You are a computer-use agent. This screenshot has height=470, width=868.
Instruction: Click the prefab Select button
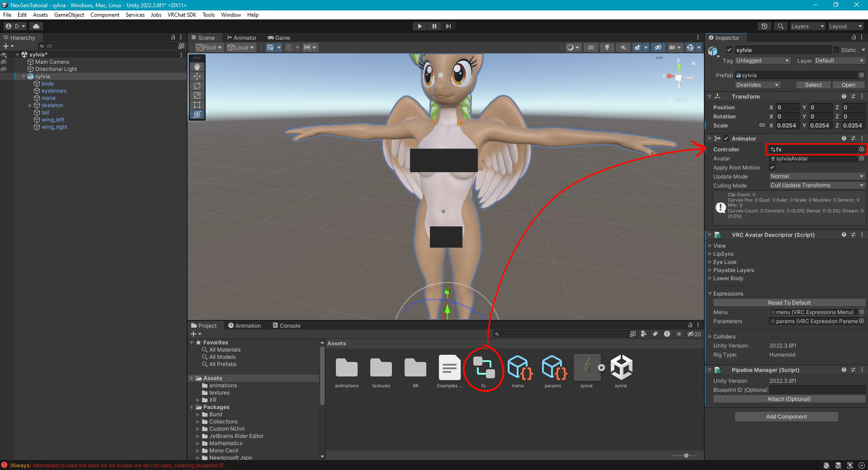coord(813,85)
